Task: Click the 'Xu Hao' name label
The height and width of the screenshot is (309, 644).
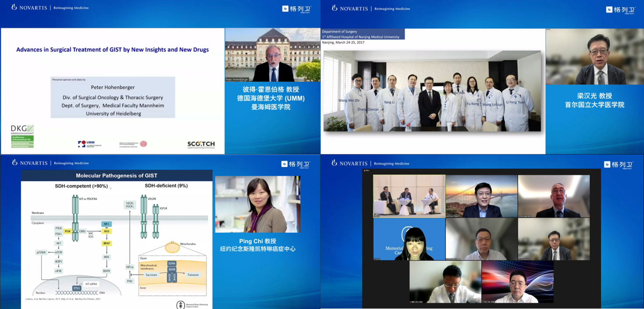Action: coord(459,93)
